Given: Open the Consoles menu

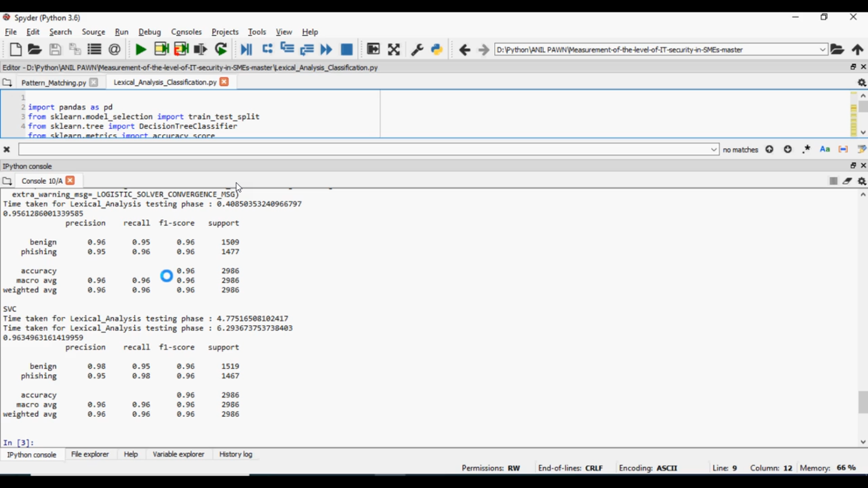Looking at the screenshot, I should pos(186,32).
